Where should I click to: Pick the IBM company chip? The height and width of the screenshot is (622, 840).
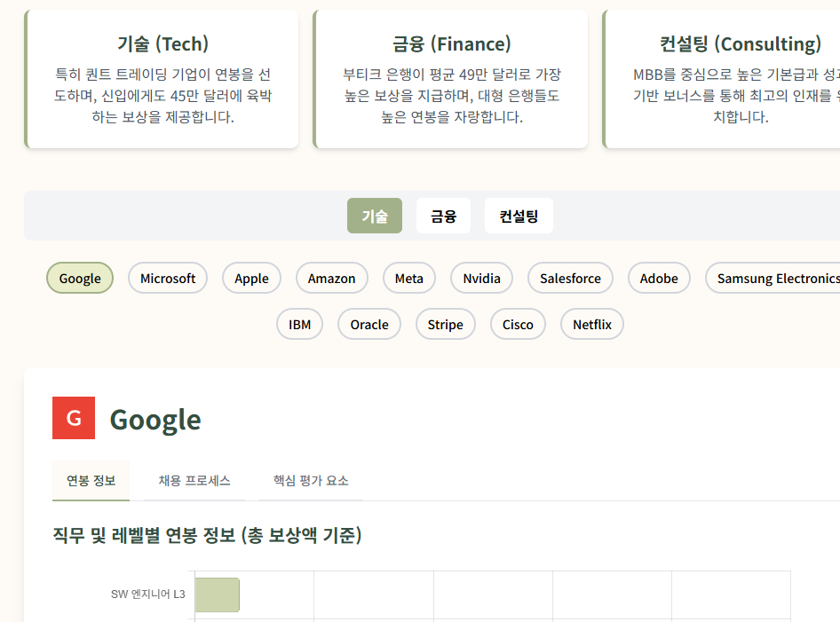[299, 324]
